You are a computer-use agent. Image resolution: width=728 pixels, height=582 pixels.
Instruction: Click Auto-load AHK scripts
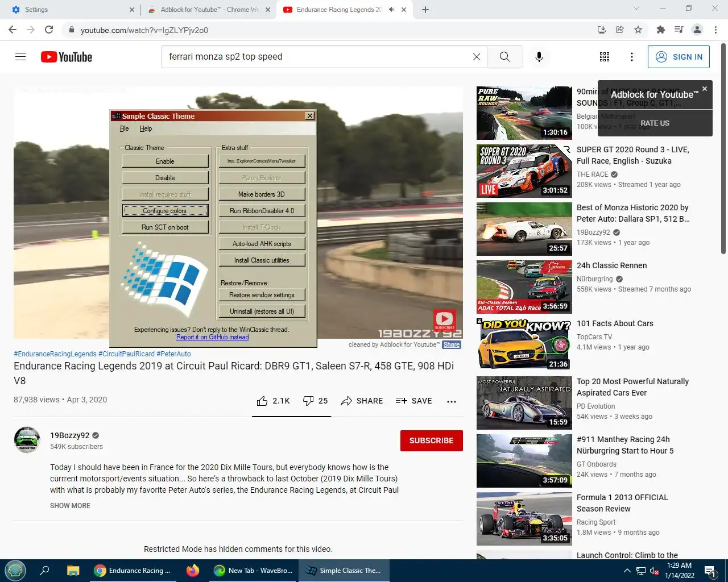pos(262,244)
